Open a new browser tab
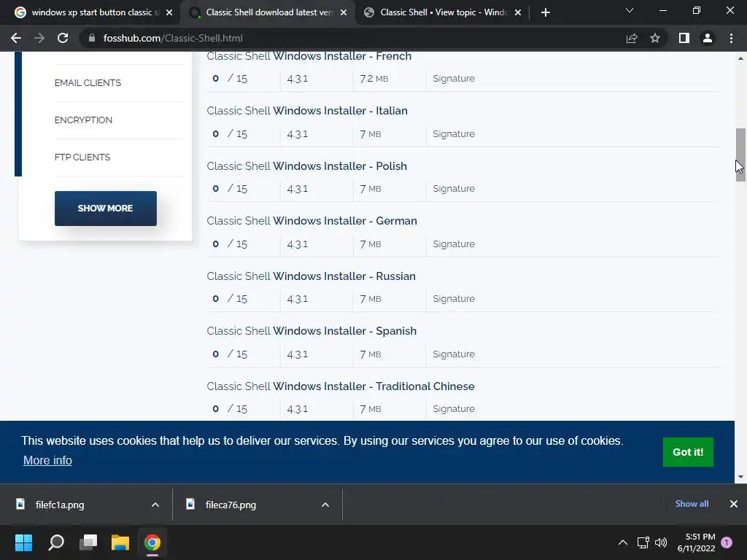Screen dimensions: 747x560 coord(546,12)
